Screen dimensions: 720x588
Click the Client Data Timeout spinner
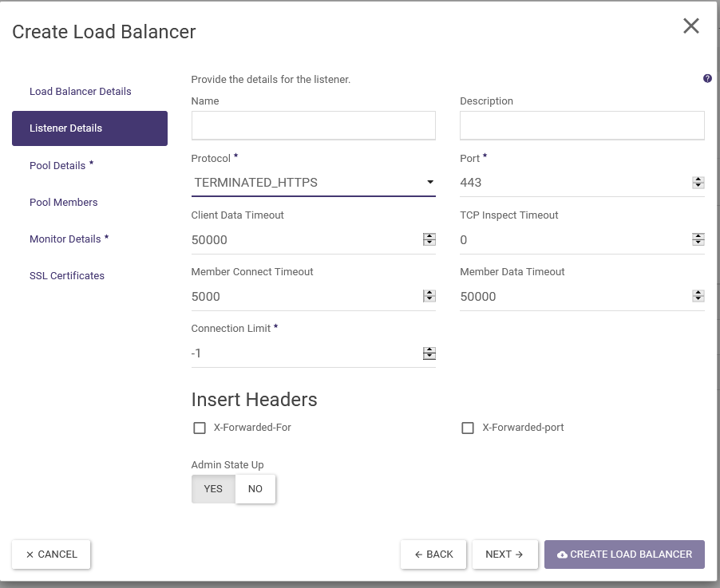pos(429,239)
